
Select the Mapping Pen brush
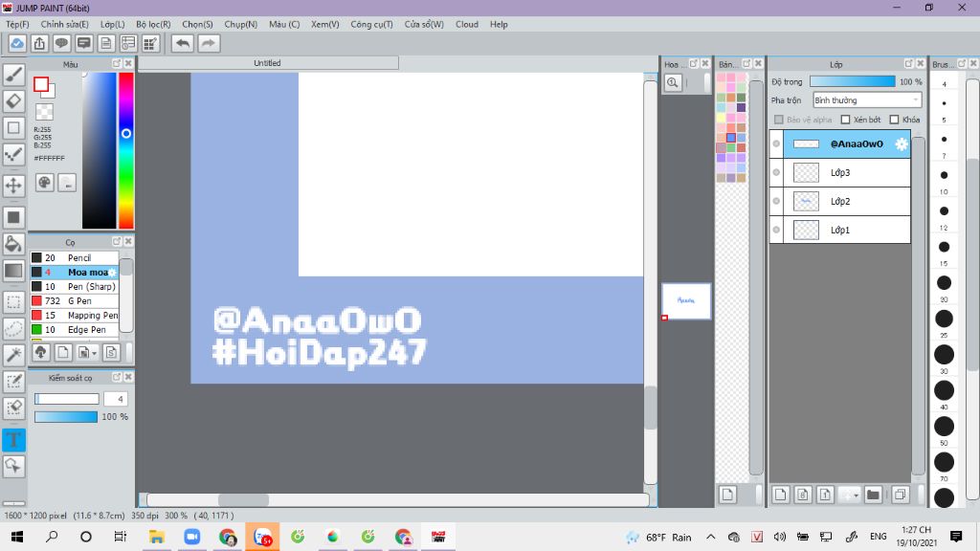(x=75, y=316)
